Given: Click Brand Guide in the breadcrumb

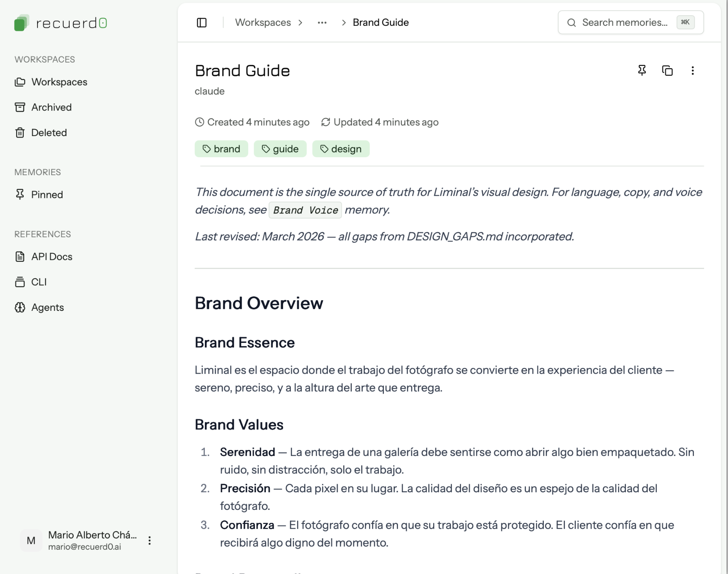Looking at the screenshot, I should (380, 22).
